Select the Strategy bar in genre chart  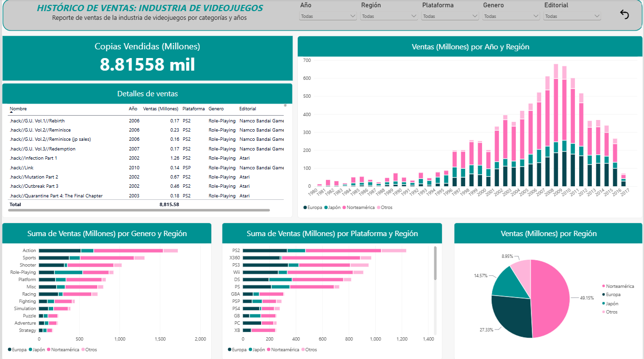coord(45,330)
